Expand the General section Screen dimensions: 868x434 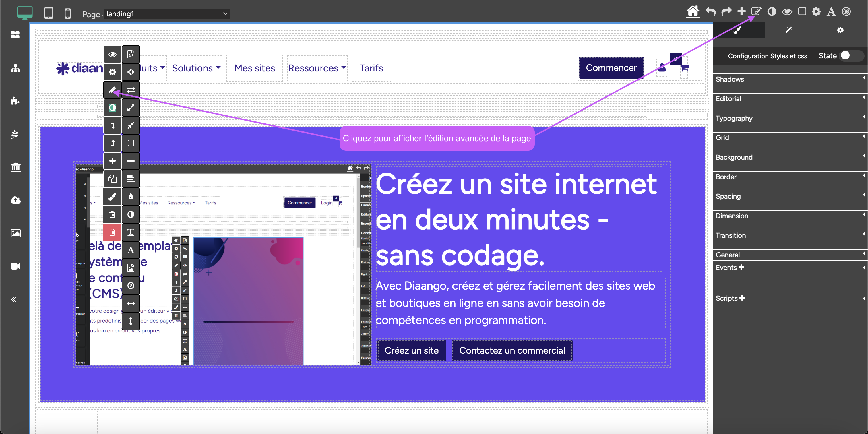click(790, 255)
